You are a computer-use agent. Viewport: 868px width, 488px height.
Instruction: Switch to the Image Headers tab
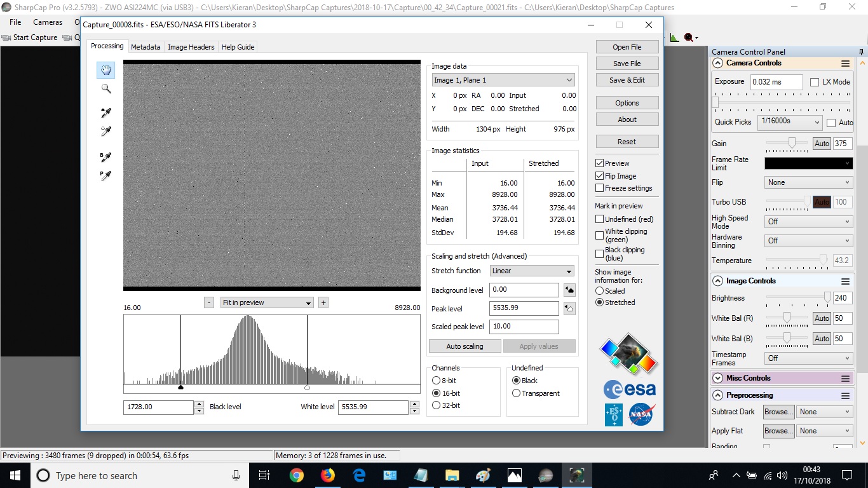pyautogui.click(x=191, y=47)
